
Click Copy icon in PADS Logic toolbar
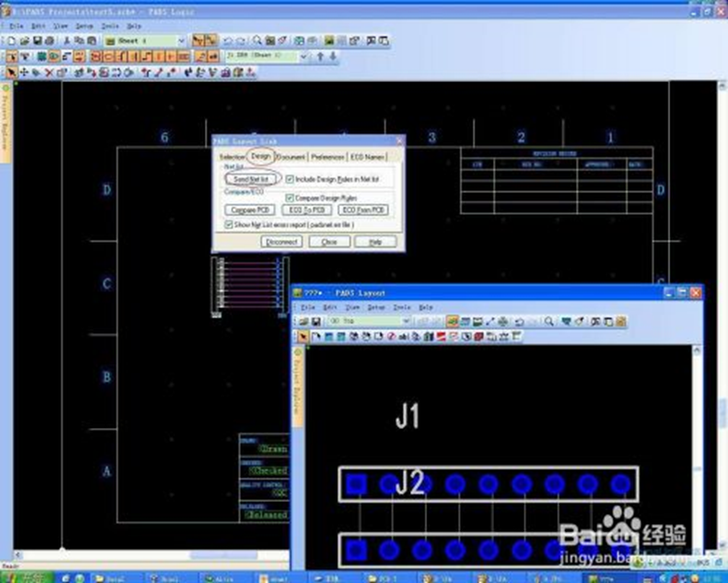pos(79,41)
